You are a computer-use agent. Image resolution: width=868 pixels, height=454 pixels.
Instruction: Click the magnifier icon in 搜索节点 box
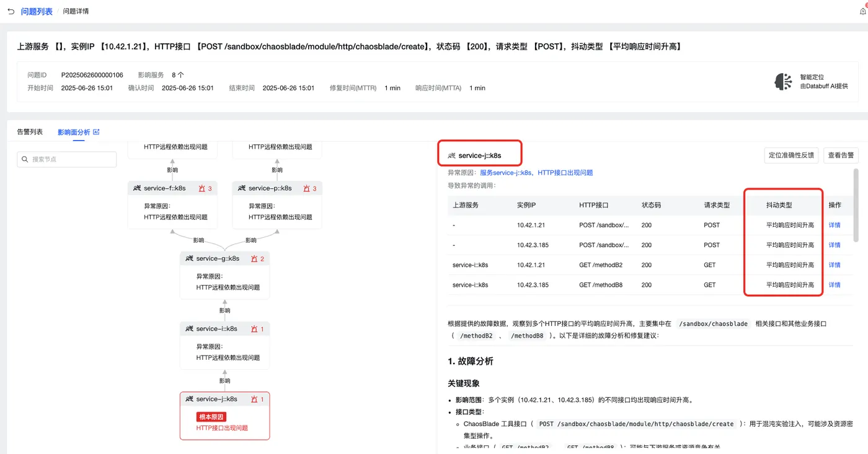click(25, 159)
